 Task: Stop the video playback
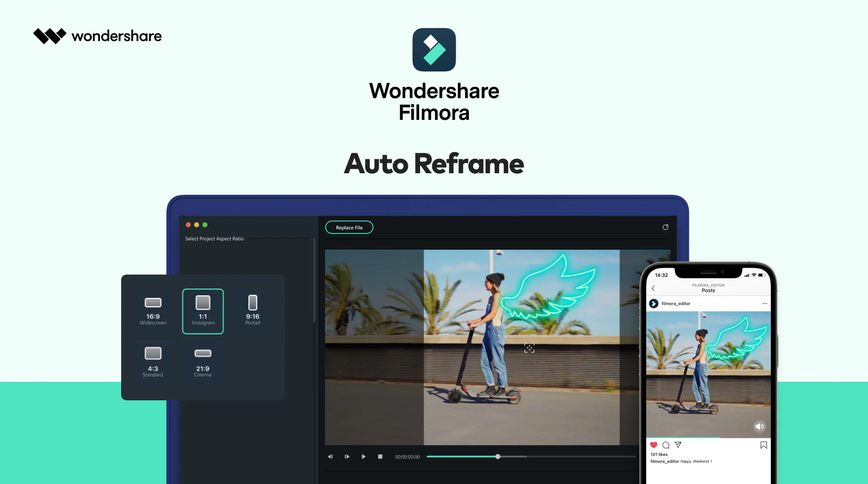[x=380, y=457]
